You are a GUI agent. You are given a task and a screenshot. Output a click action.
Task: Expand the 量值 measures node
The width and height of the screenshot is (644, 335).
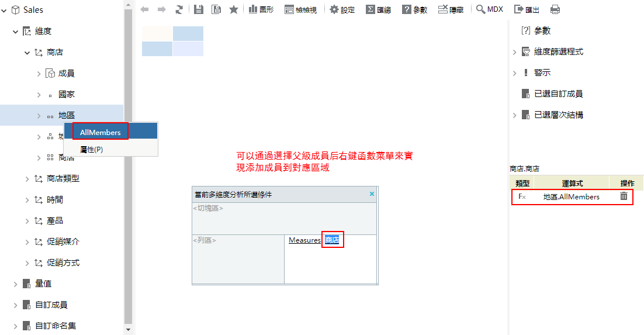click(x=16, y=284)
